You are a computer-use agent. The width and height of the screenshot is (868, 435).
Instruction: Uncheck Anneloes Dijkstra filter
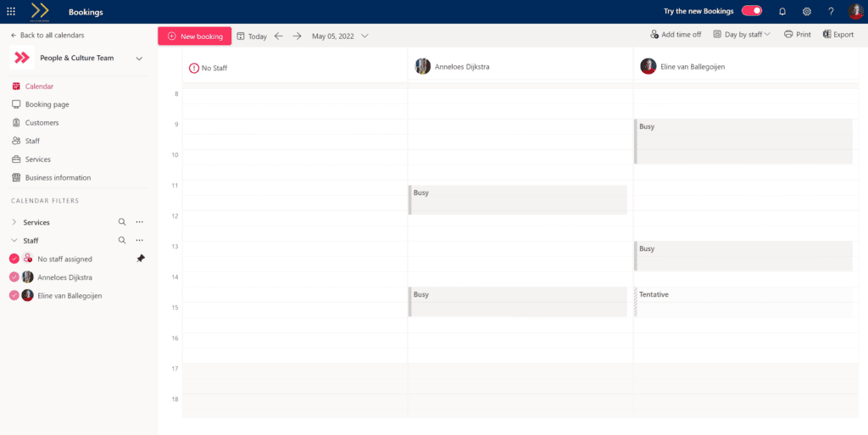[14, 277]
